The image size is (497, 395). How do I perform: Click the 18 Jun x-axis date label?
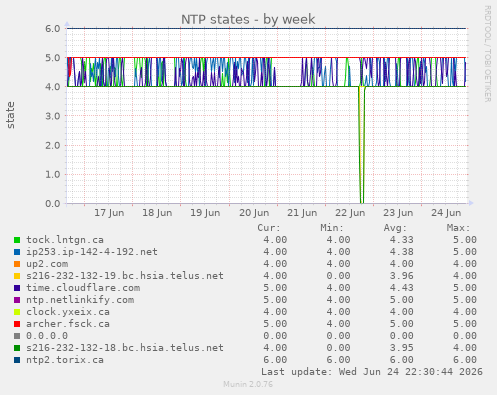(x=157, y=213)
